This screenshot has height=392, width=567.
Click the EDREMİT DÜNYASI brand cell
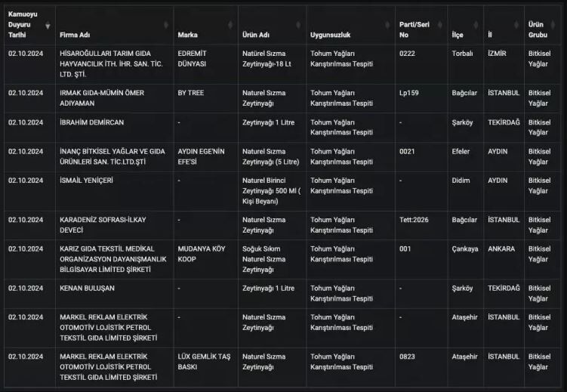point(197,59)
